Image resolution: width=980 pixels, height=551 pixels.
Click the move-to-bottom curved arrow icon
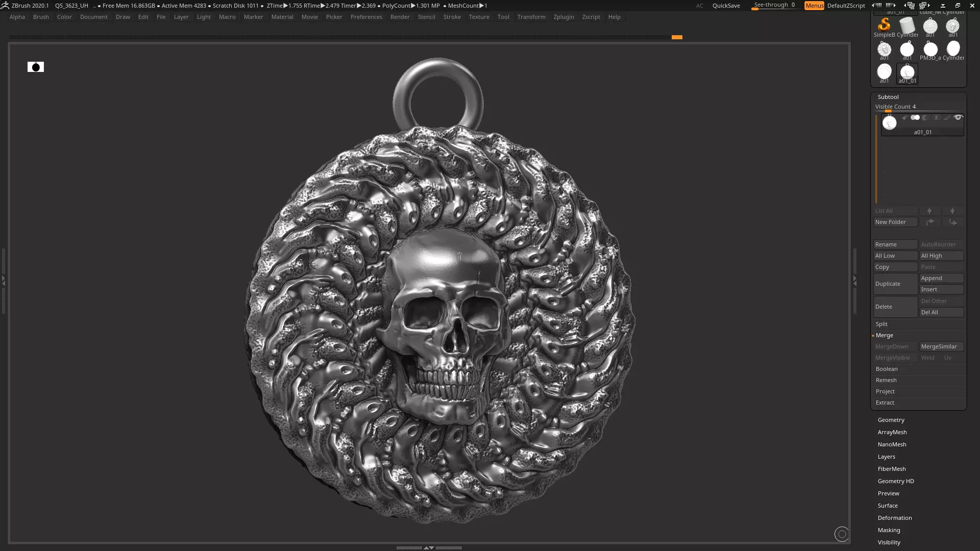tap(952, 222)
